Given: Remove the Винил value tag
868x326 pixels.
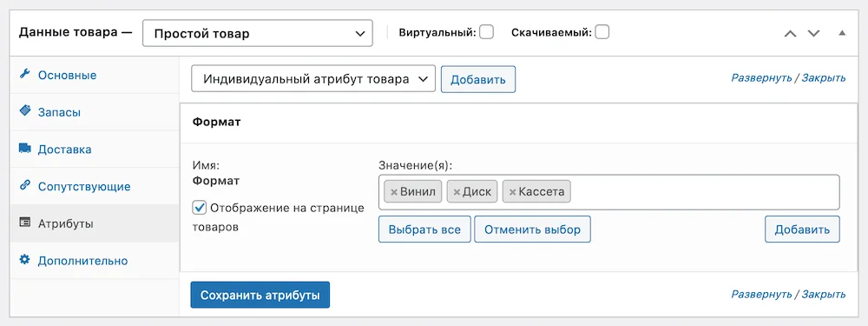Looking at the screenshot, I should [394, 192].
